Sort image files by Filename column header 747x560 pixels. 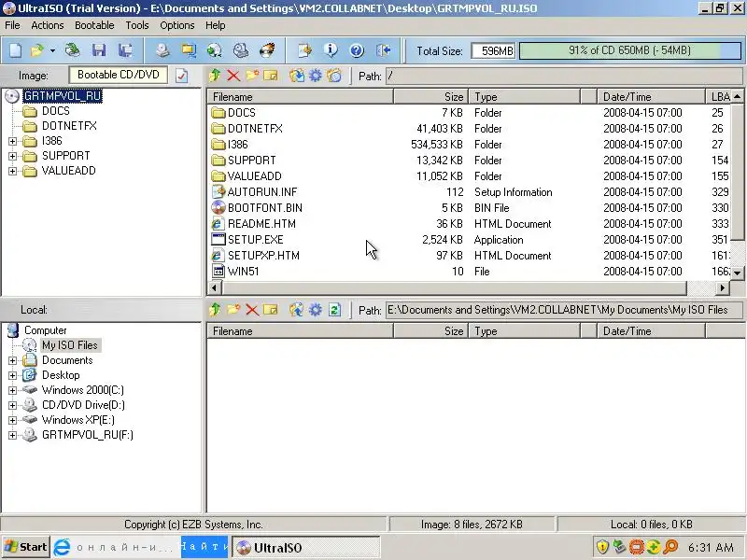300,97
